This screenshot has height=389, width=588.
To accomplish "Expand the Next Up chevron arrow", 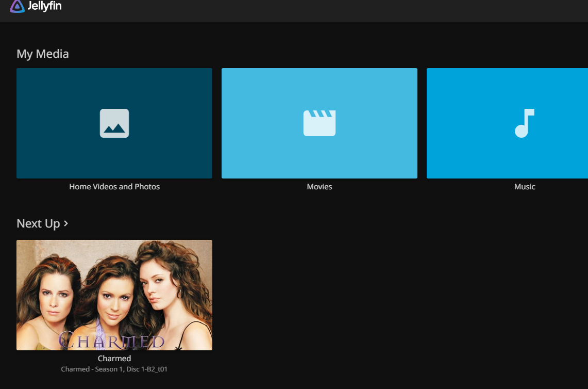I will (x=66, y=223).
